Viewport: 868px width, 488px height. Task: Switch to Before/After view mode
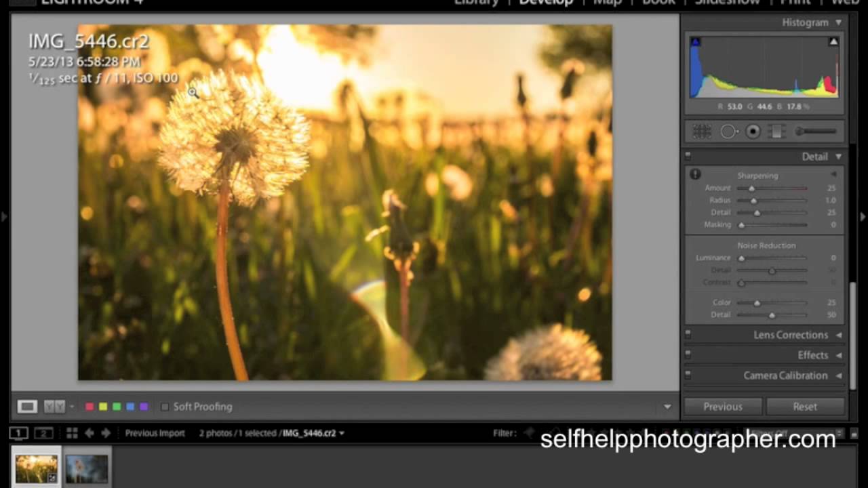54,407
